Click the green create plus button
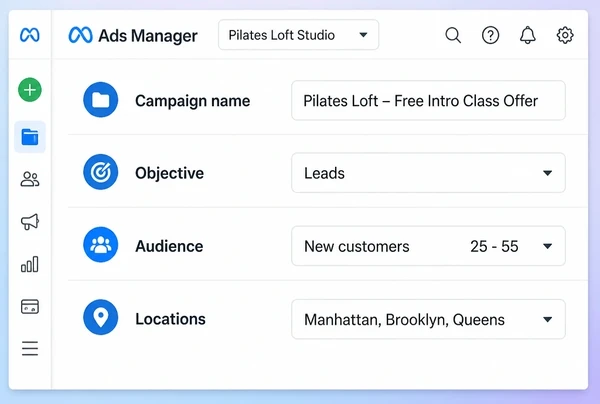The image size is (600, 404). (30, 90)
